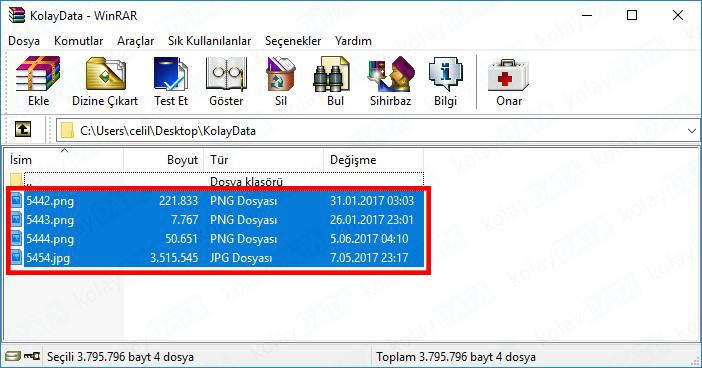Select file name 5443.png
Screen dimensions: 702x368
click(x=50, y=220)
